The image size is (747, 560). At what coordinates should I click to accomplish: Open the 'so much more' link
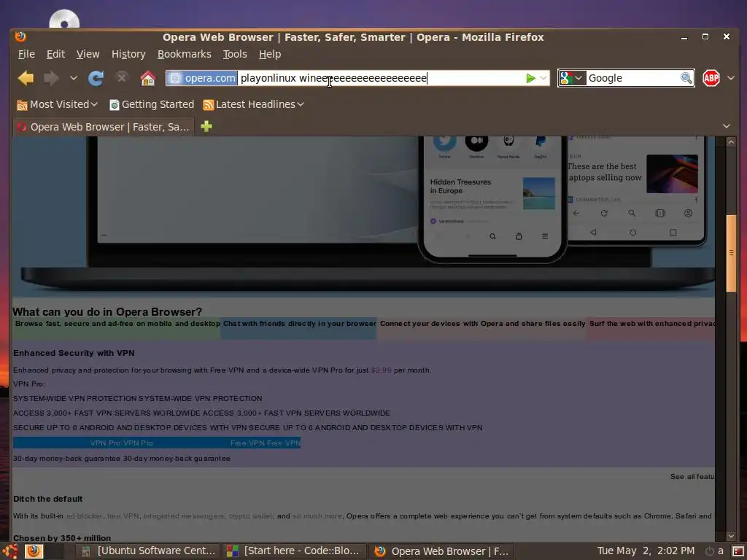pos(317,516)
